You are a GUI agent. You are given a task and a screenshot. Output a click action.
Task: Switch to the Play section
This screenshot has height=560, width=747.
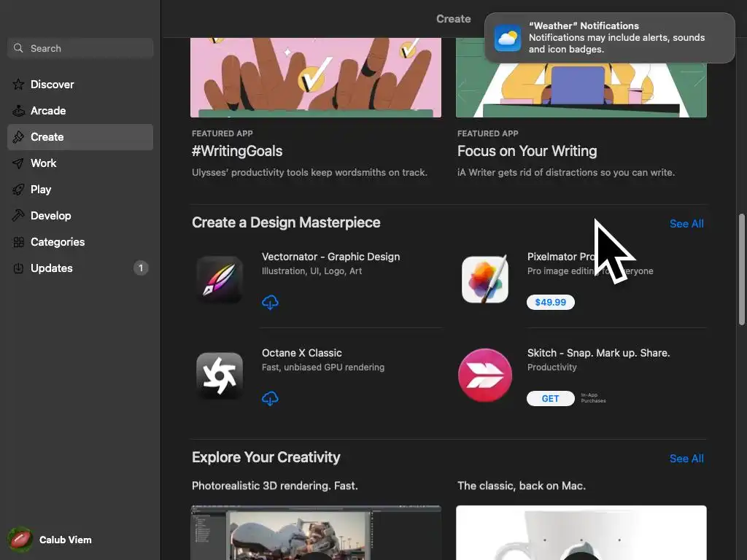pyautogui.click(x=80, y=190)
